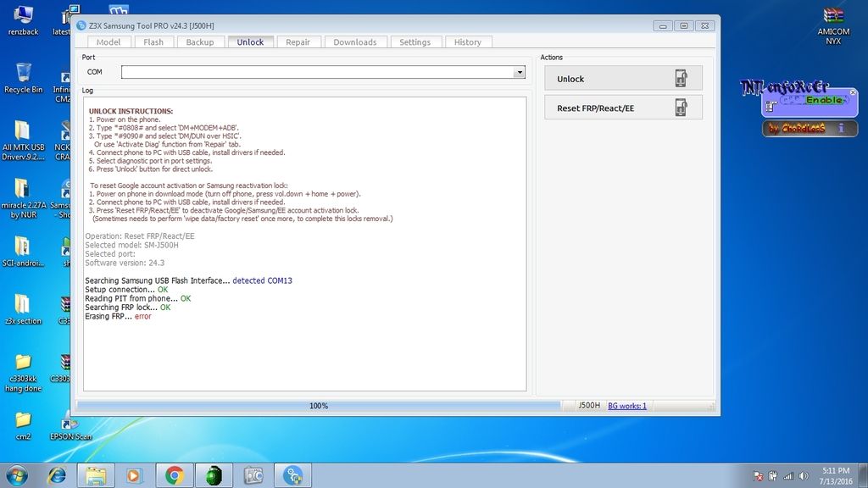The width and height of the screenshot is (868, 488).
Task: Go to the Settings tab
Action: [415, 42]
